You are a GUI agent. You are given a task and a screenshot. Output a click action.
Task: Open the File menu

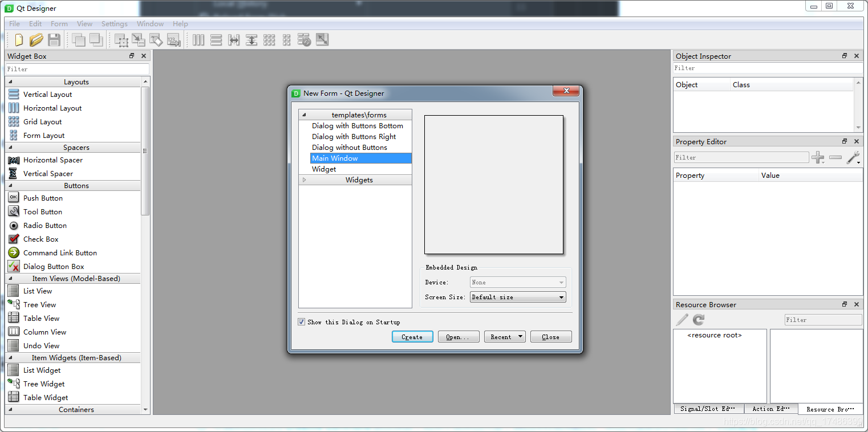coord(15,24)
